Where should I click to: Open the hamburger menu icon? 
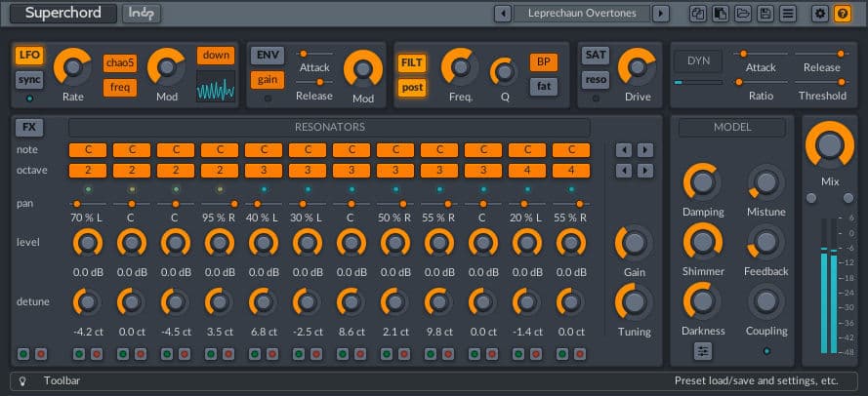click(x=788, y=14)
